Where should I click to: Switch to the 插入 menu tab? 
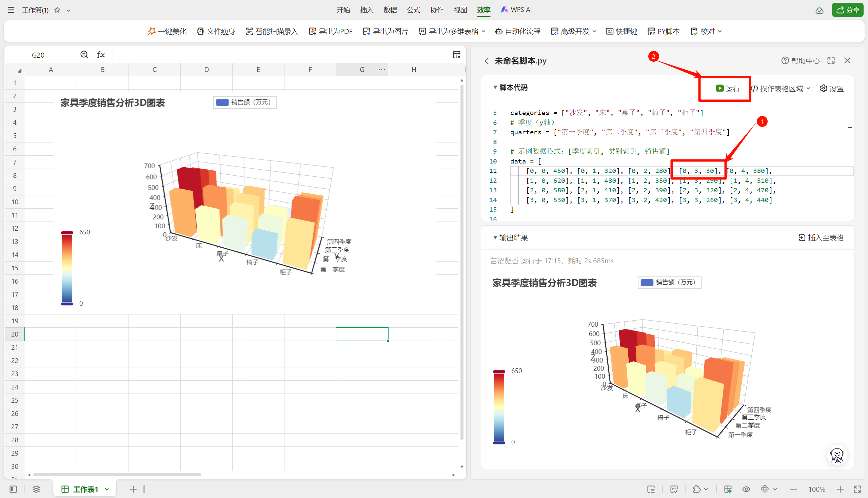367,10
